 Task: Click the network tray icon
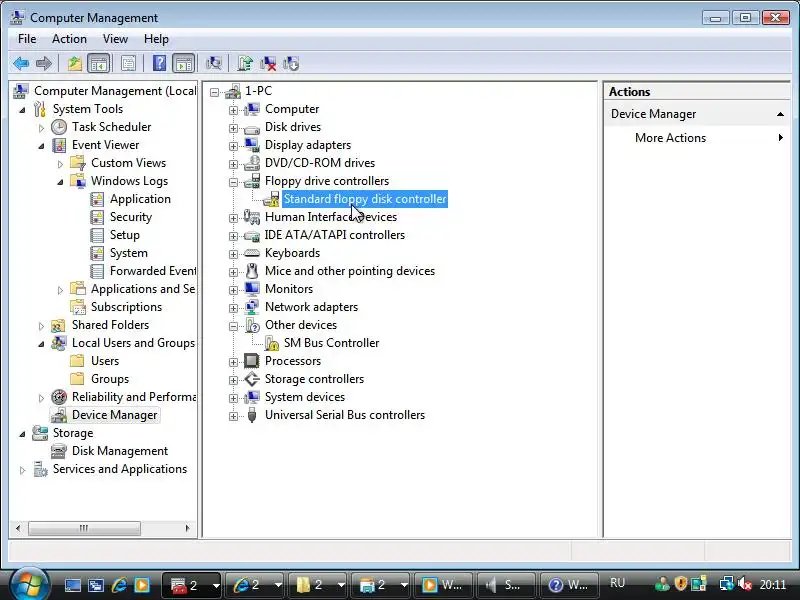[x=726, y=584]
